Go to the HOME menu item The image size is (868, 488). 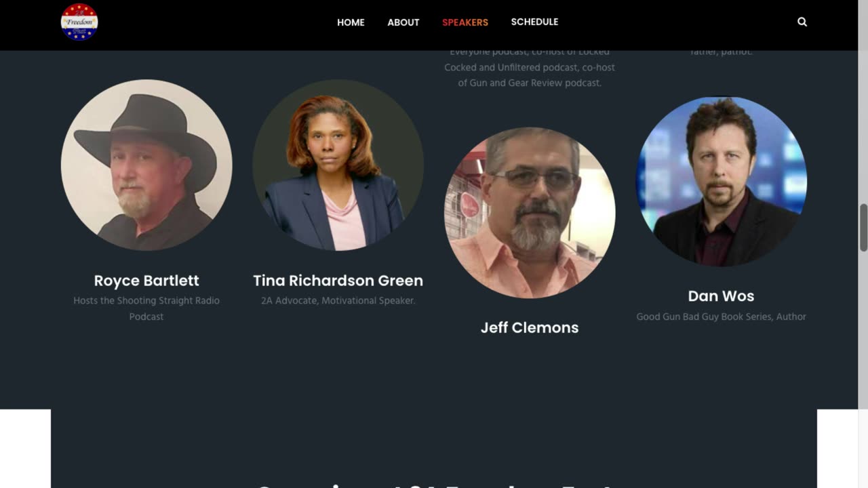[351, 22]
